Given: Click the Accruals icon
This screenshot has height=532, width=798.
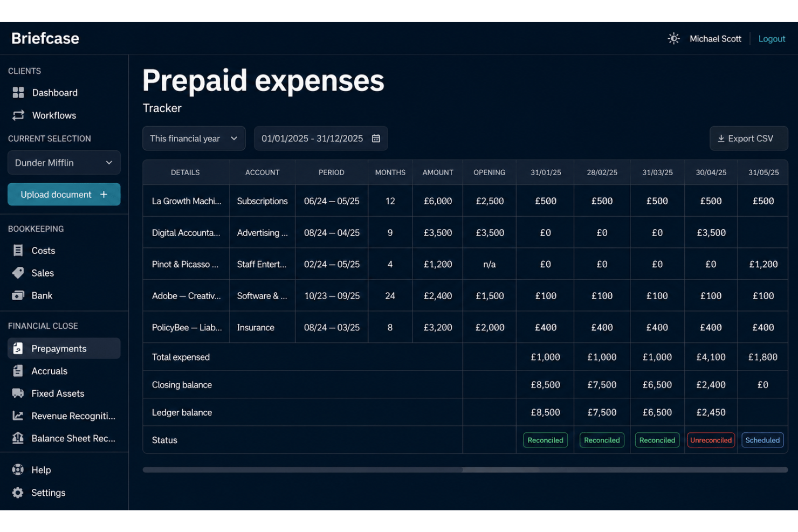Looking at the screenshot, I should point(18,371).
